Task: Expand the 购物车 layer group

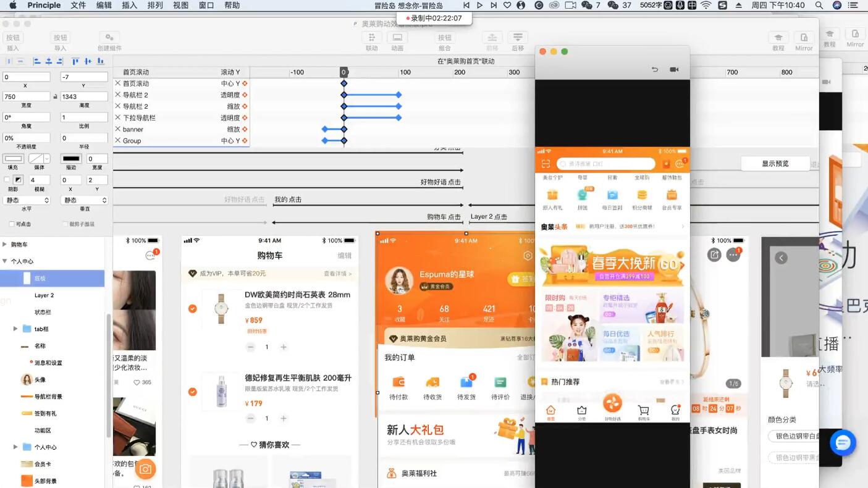Action: [x=5, y=245]
